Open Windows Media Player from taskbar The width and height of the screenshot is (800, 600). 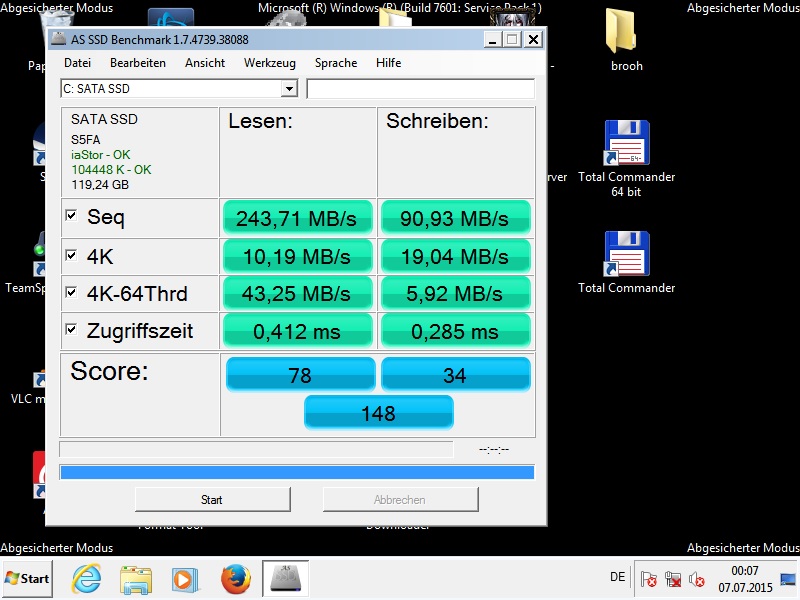185,579
